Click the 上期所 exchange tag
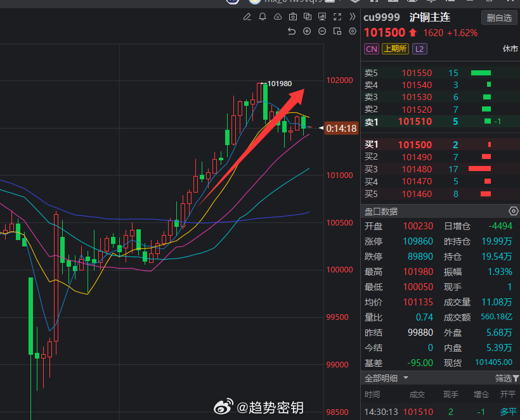 [395, 49]
